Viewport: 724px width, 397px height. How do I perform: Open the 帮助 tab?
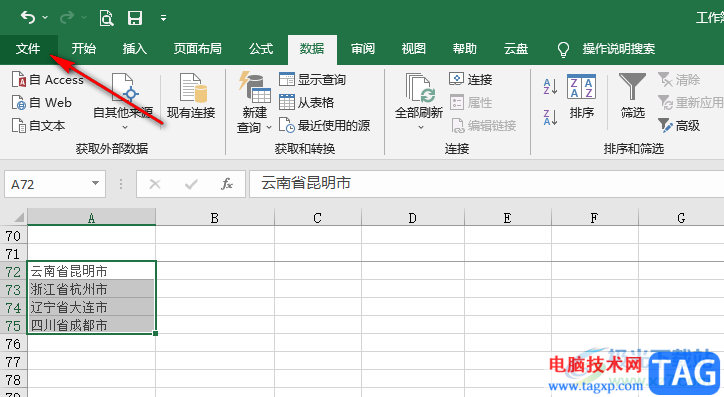(465, 48)
